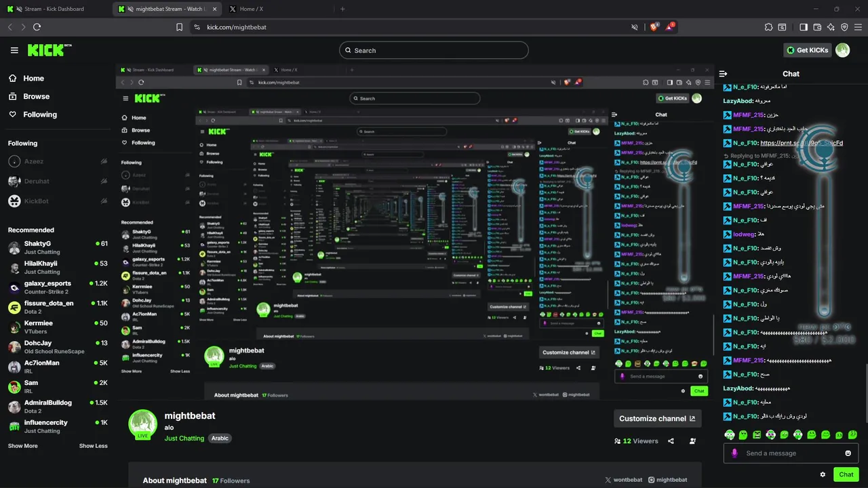Click the browser forward arrow
This screenshot has height=488, width=868.
(x=23, y=27)
